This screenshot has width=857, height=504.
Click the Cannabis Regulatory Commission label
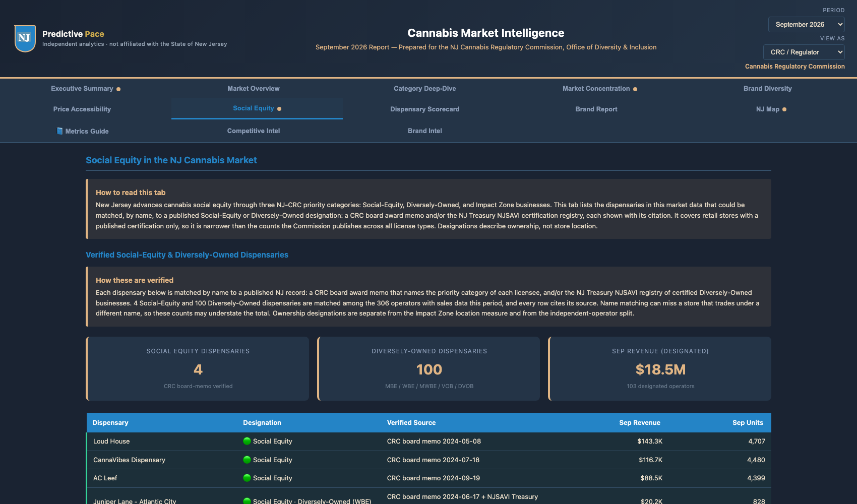(x=795, y=67)
